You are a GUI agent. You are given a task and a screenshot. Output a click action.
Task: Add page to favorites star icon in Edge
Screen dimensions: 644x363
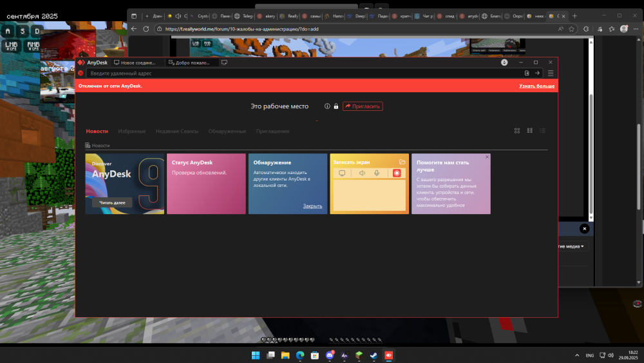[x=571, y=29]
